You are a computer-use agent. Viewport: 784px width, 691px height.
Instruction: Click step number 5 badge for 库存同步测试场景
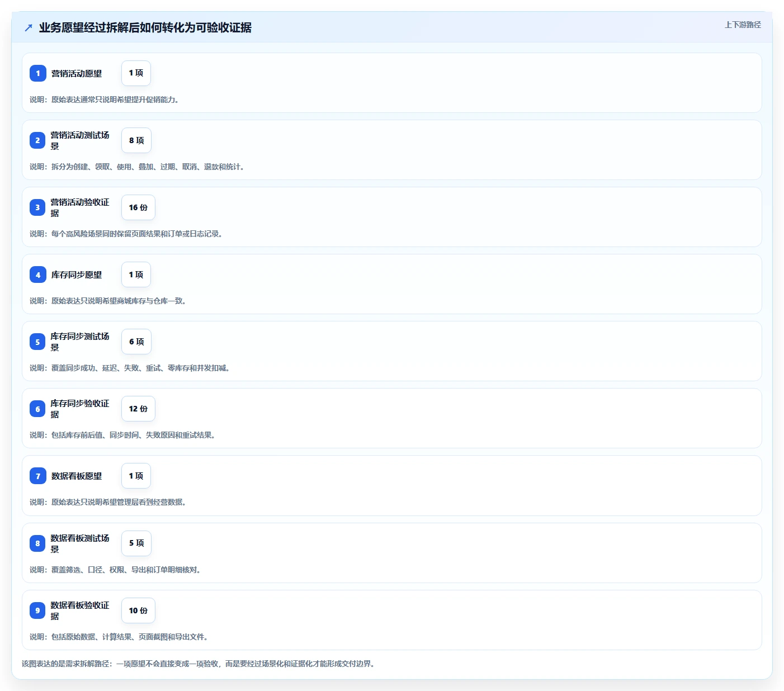click(37, 342)
